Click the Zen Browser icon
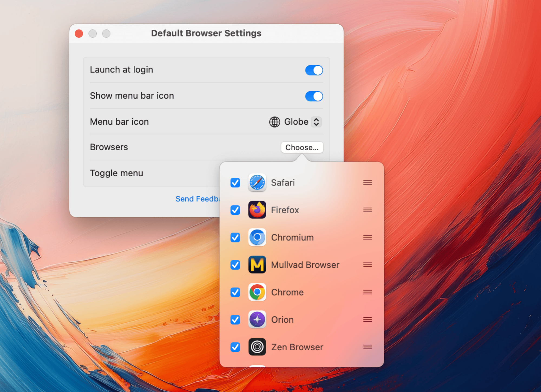541x392 pixels. tap(257, 347)
